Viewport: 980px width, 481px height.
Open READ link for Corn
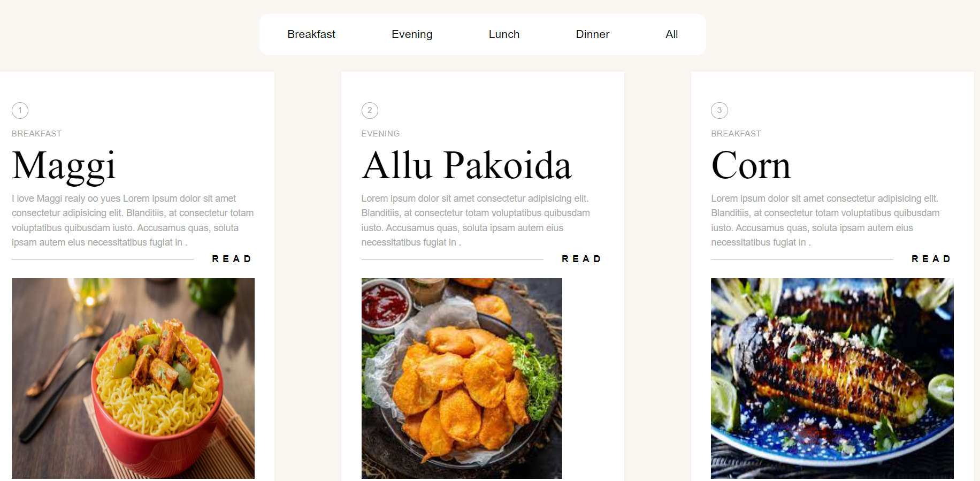point(932,259)
